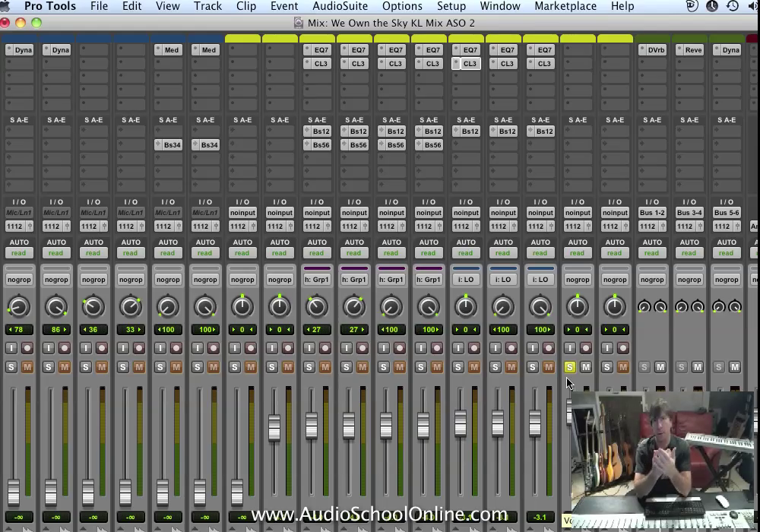Click left pan knob on Bus 1-2 track
Screen dimensions: 760x532
[x=644, y=307]
